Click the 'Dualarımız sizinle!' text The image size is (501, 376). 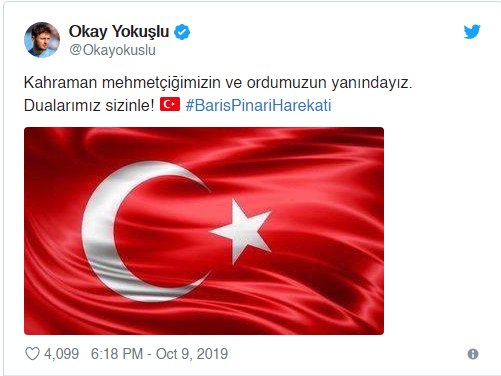[x=89, y=105]
